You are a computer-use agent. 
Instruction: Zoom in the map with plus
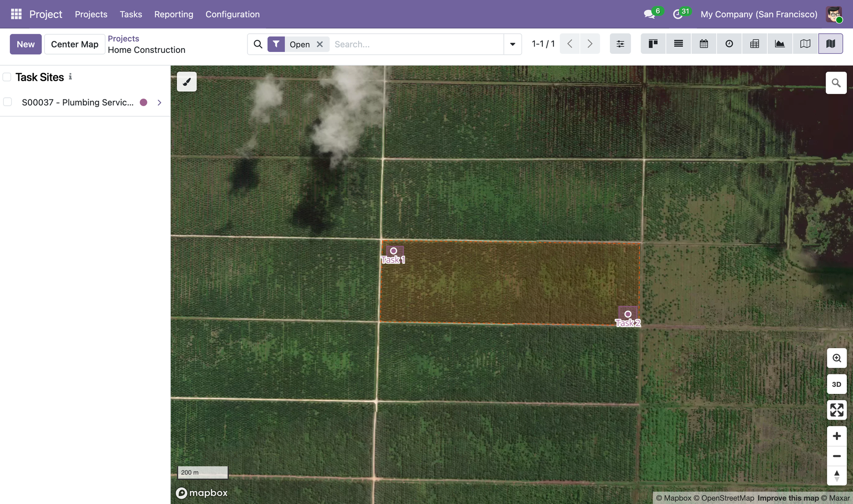[x=837, y=436]
